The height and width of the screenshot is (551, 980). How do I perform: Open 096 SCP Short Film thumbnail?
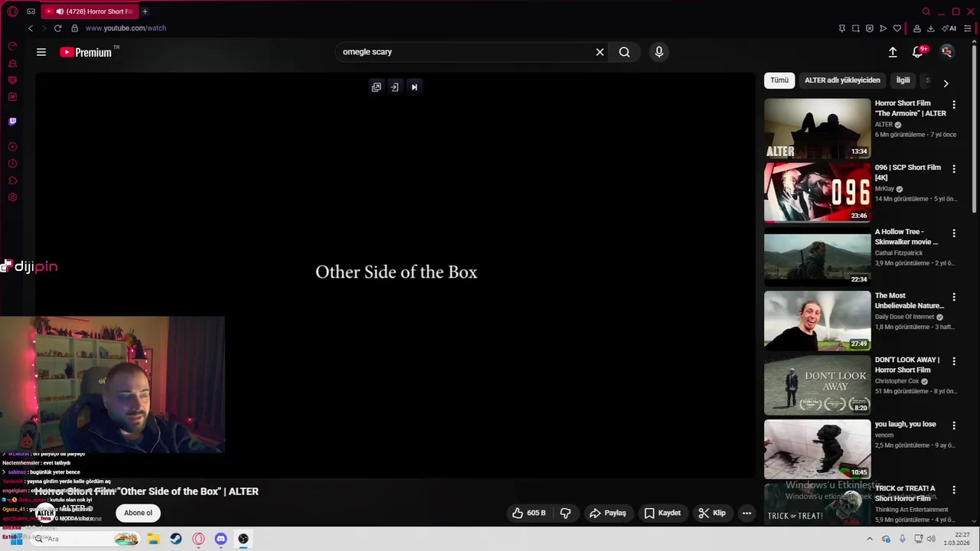click(817, 192)
